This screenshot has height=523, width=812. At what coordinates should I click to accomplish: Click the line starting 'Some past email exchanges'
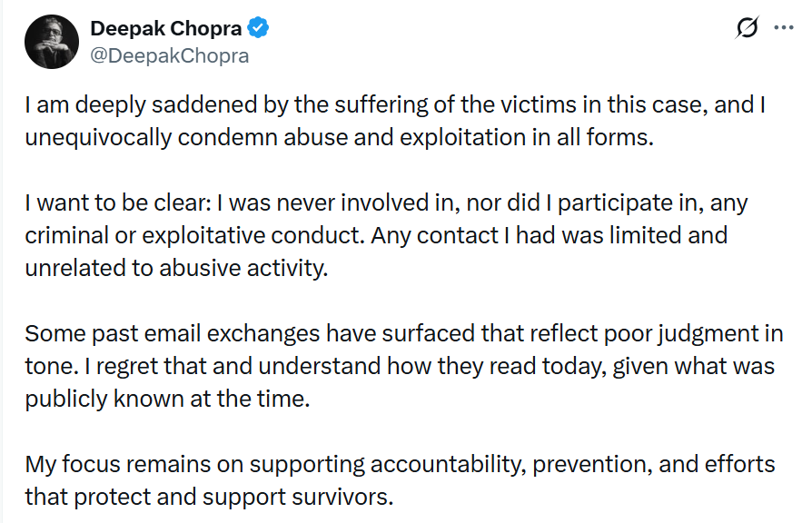403,333
